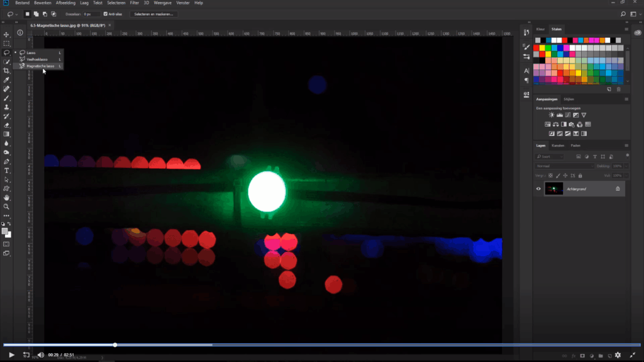The height and width of the screenshot is (362, 644).
Task: Click the foreground color swatch
Action: pyautogui.click(x=4, y=232)
